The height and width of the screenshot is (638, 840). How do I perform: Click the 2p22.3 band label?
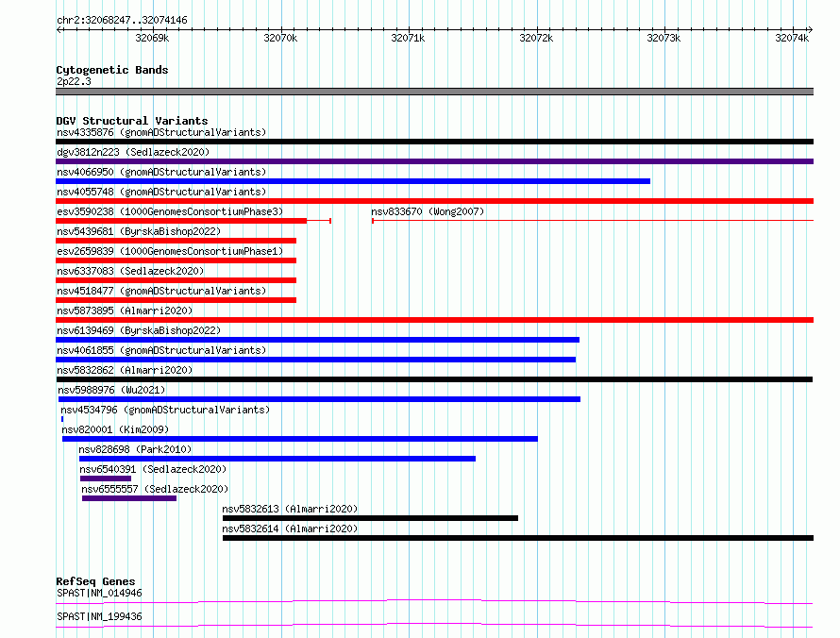click(74, 81)
